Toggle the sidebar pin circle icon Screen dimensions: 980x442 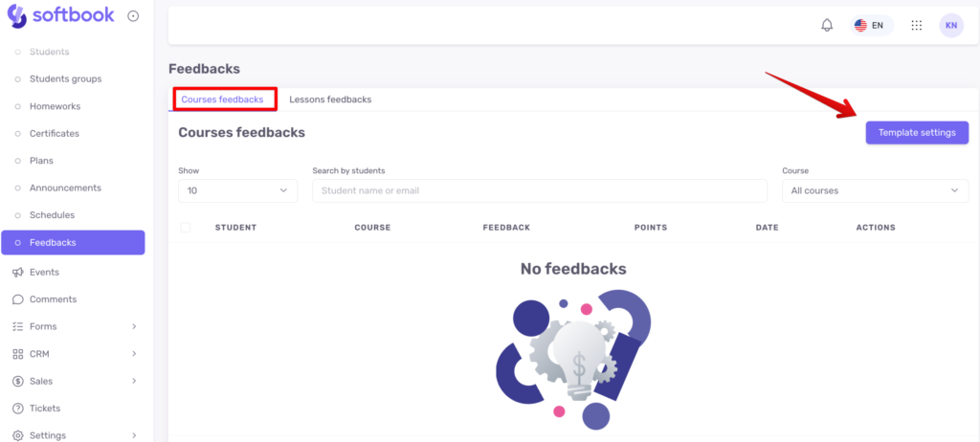click(x=133, y=16)
